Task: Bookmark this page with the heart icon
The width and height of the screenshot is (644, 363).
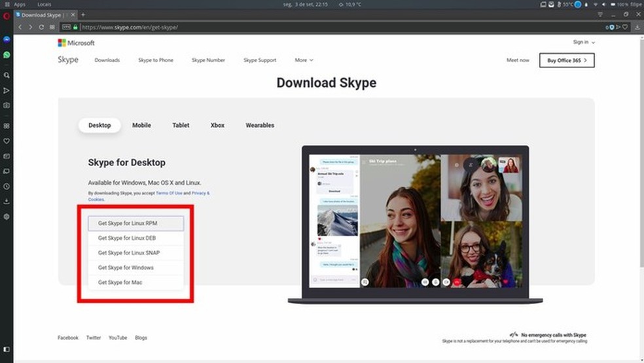Action: [x=625, y=27]
